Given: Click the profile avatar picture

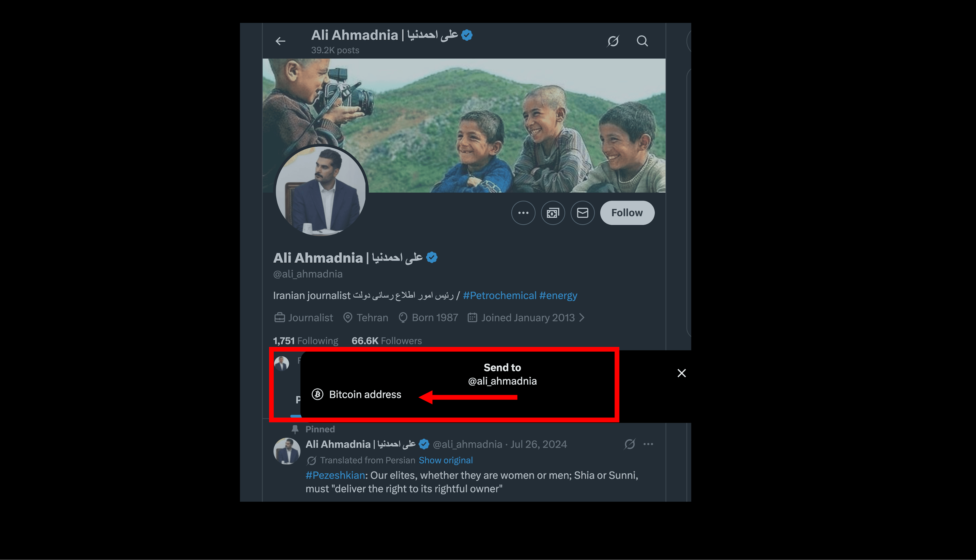Looking at the screenshot, I should (x=321, y=190).
